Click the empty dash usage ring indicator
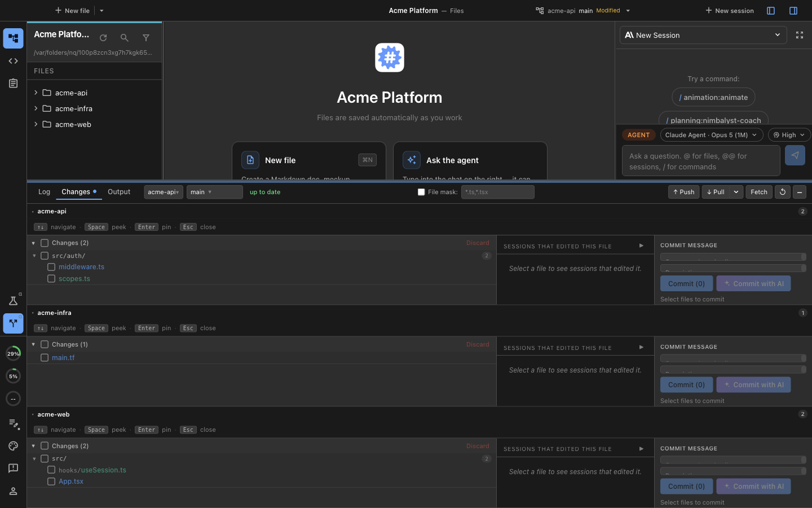812x508 pixels. tap(13, 398)
